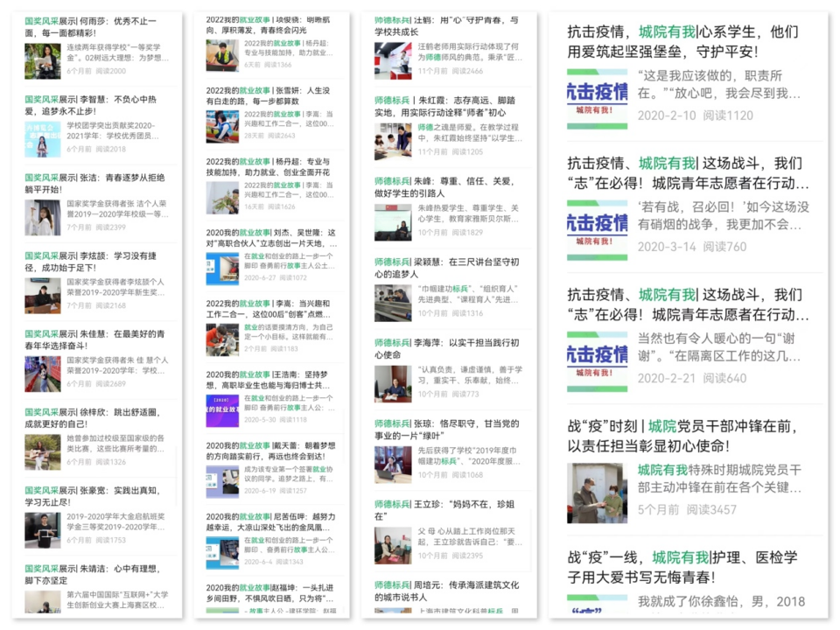Tap the 抗击疫情 thumbnail dated 2020-2-10

coord(598,99)
